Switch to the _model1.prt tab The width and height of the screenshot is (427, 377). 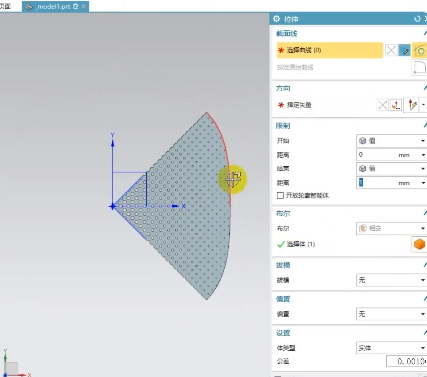53,6
